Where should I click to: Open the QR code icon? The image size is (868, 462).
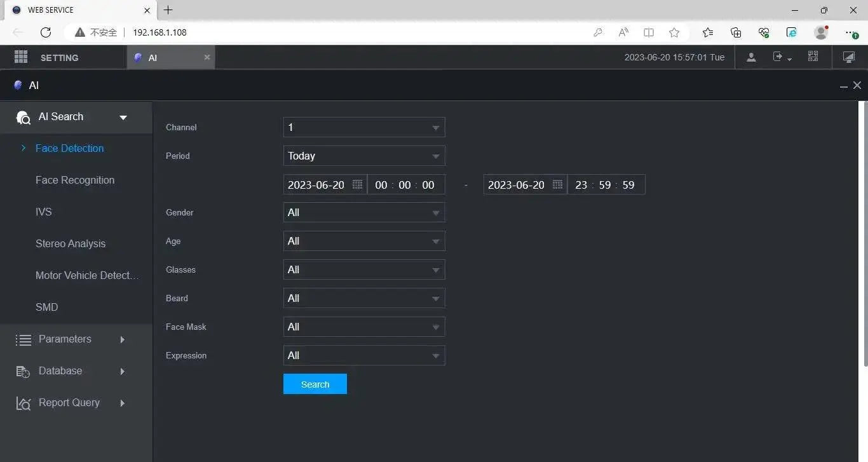coord(813,57)
